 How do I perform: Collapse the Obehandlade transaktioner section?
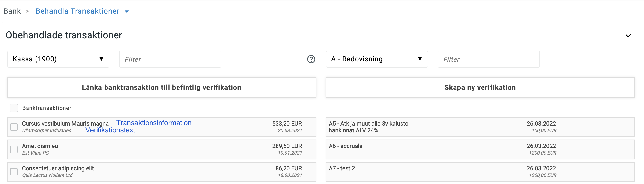click(x=628, y=36)
